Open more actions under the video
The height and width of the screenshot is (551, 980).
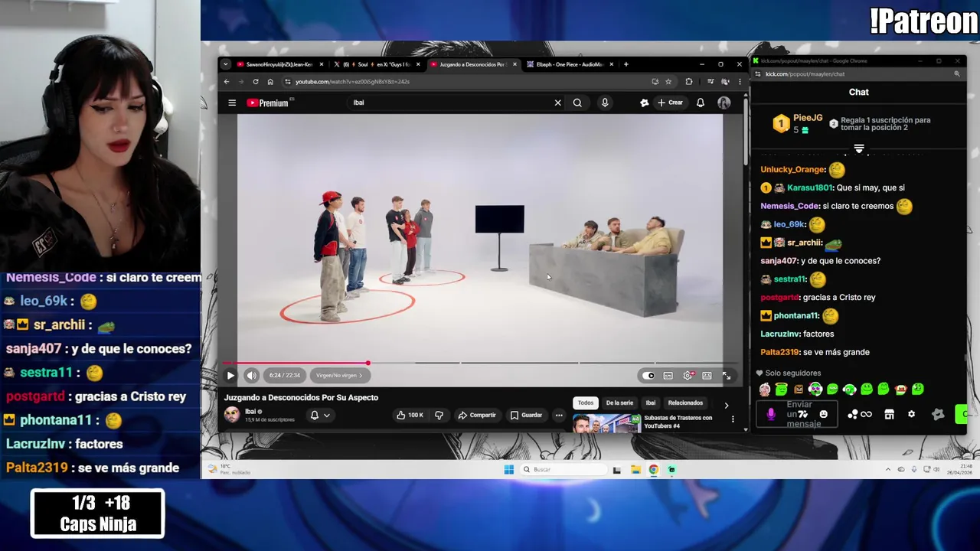tap(559, 415)
